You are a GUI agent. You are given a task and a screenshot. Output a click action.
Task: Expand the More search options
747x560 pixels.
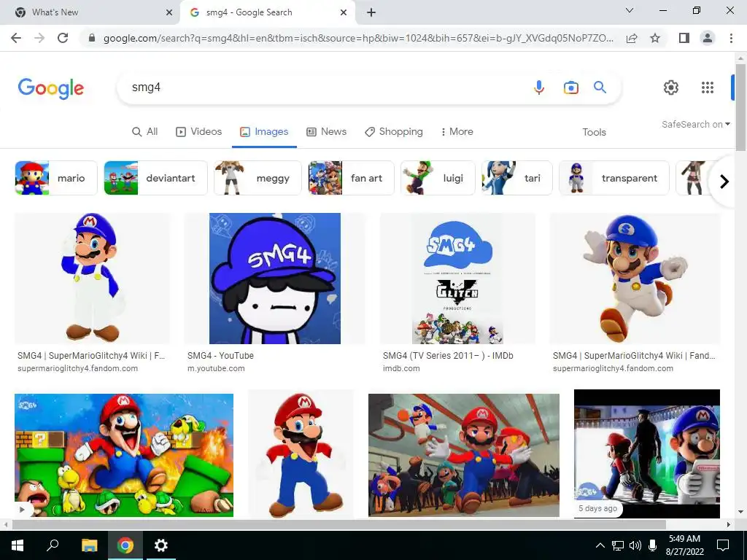(x=457, y=131)
